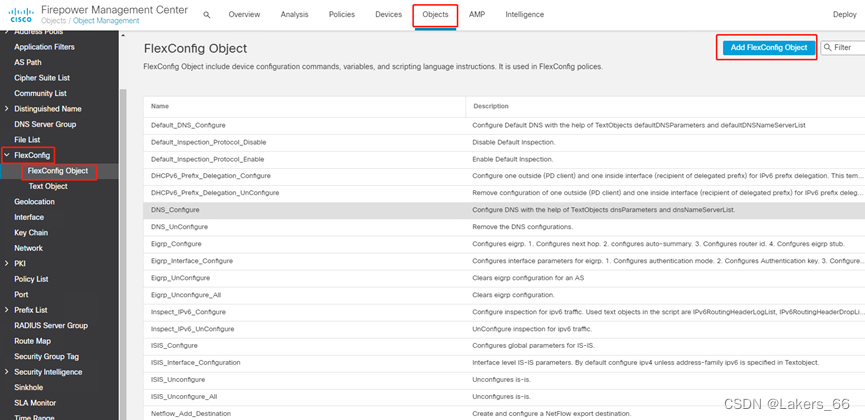Open the Object Management breadcrumb link
The image size is (865, 420).
[x=108, y=21]
